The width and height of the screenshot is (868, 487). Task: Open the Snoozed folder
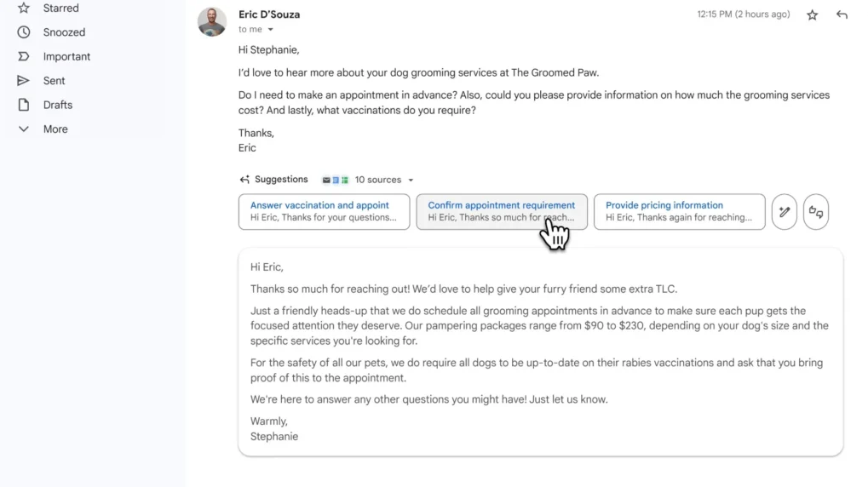[64, 32]
